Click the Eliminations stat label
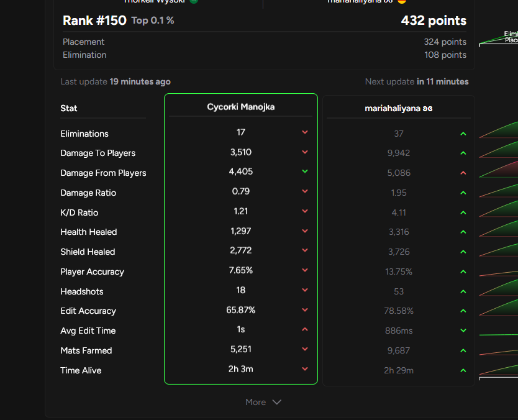The width and height of the screenshot is (518, 420). tap(84, 134)
